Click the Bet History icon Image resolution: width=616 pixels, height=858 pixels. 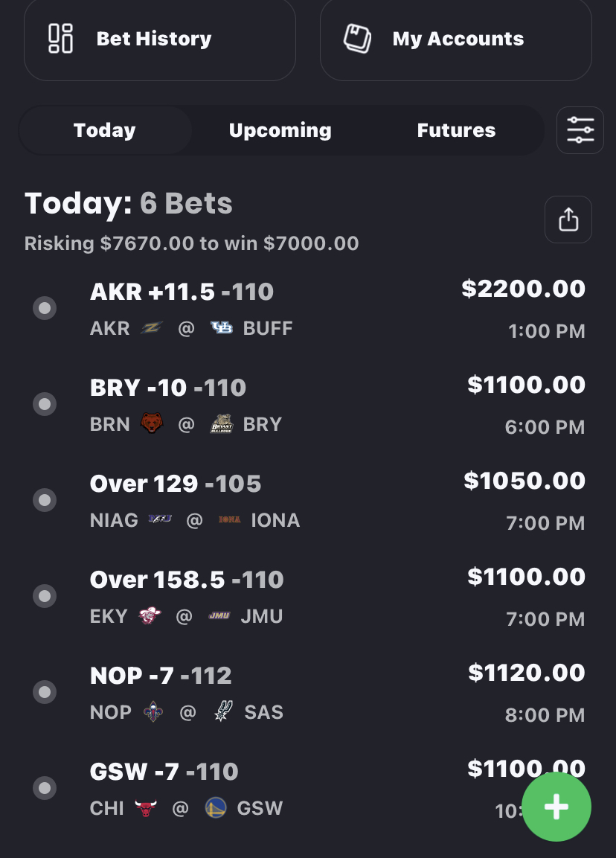pos(60,39)
